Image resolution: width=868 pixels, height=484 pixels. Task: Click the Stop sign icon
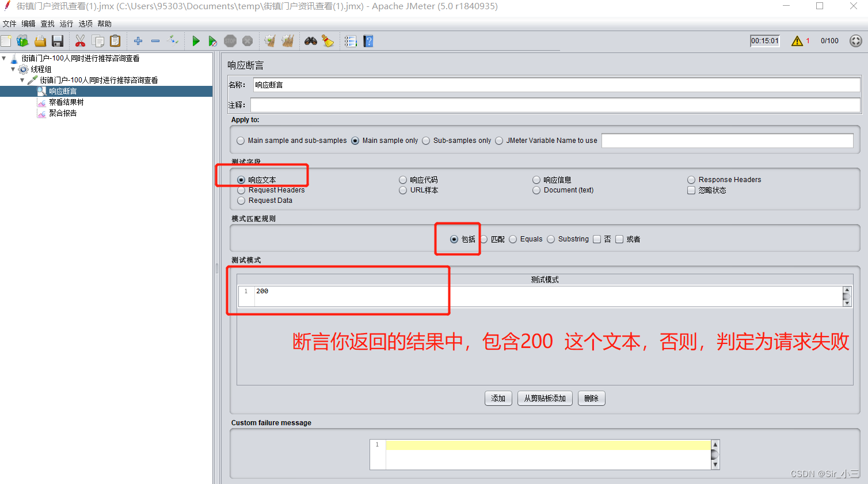230,41
